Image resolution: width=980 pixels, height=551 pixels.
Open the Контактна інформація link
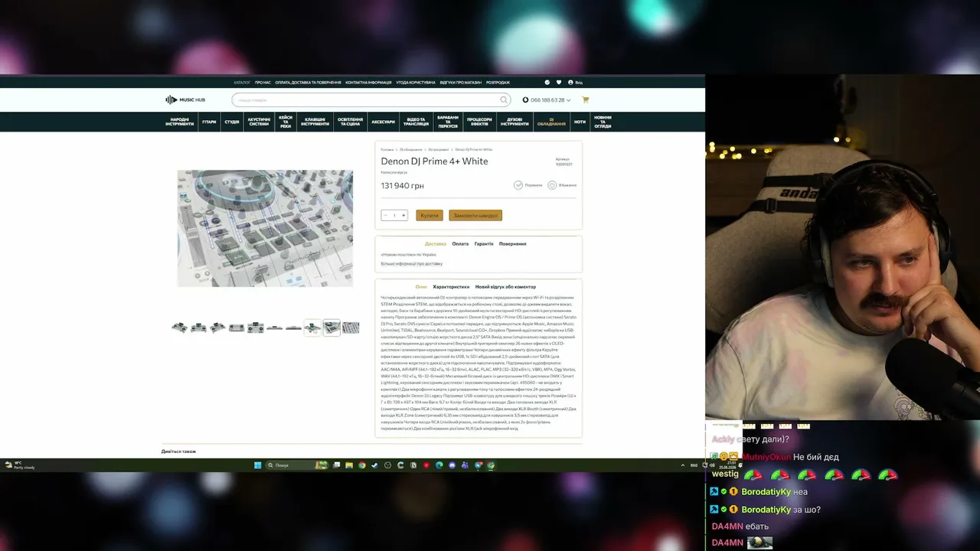click(x=368, y=82)
